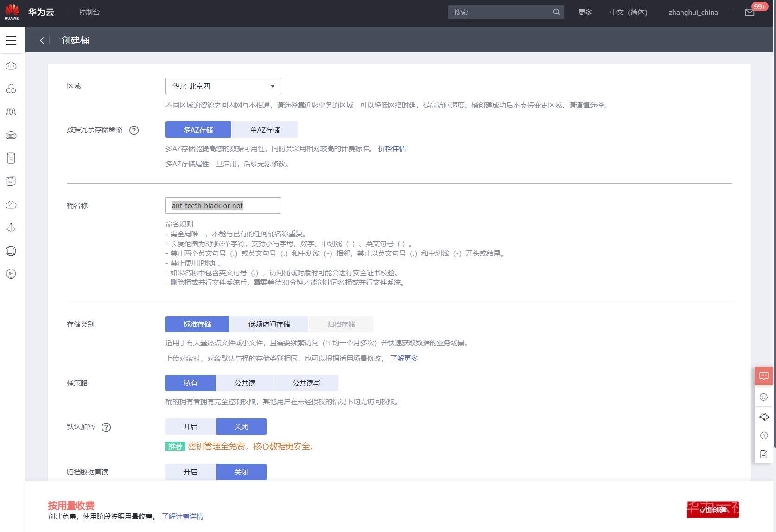This screenshot has width=776, height=532.
Task: Click help icon beside 默认加密
Action: pos(106,427)
